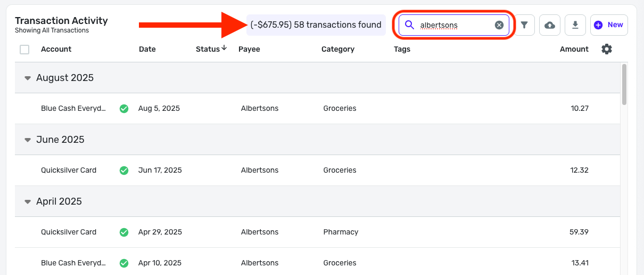Collapse the June 2025 group
This screenshot has height=275, width=644.
28,140
